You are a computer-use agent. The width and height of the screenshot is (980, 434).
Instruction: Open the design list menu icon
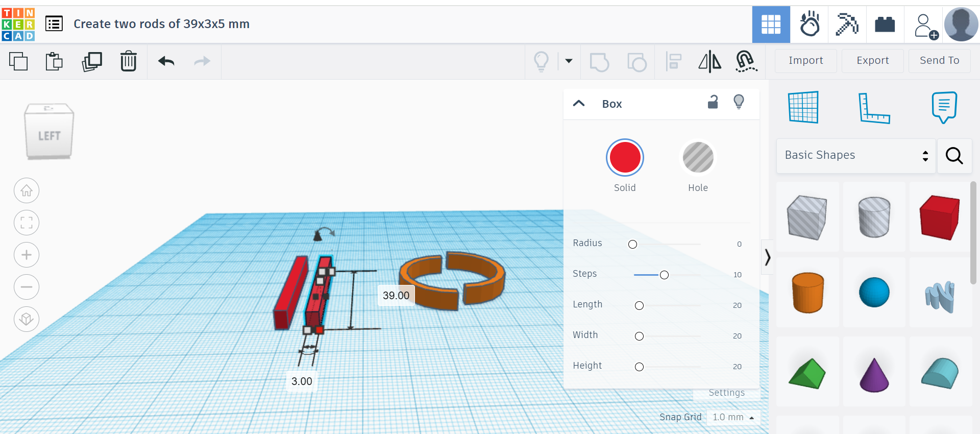coord(54,23)
